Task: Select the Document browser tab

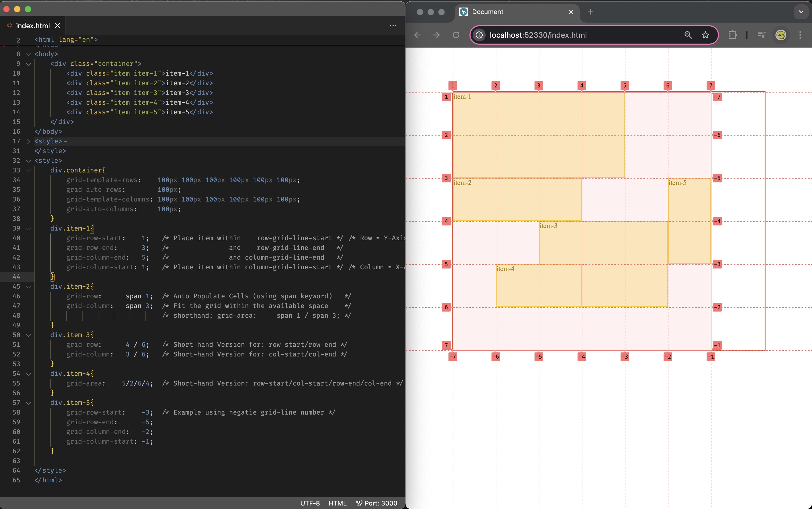Action: [517, 12]
